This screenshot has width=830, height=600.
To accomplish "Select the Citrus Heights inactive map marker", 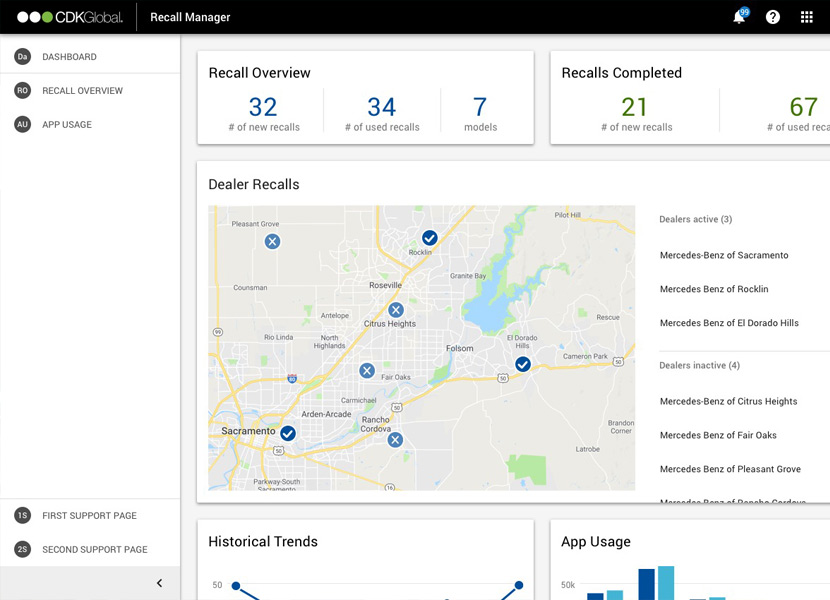I will 396,310.
